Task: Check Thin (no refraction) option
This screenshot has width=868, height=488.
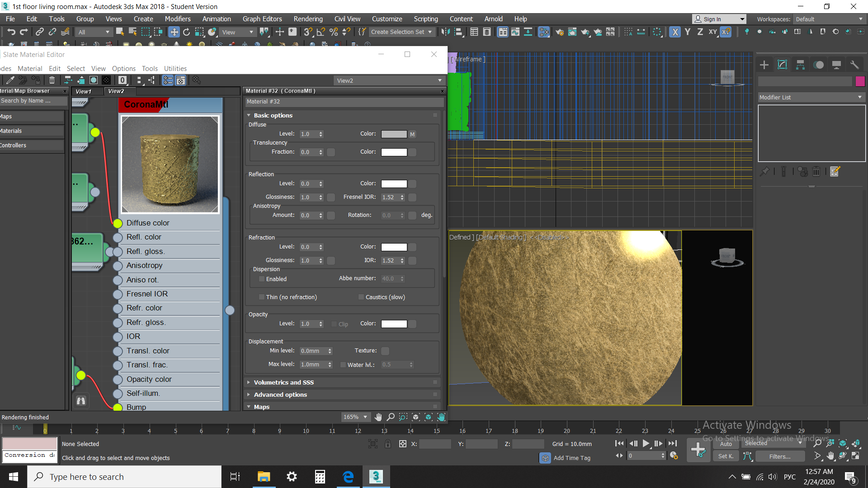Action: coord(261,297)
